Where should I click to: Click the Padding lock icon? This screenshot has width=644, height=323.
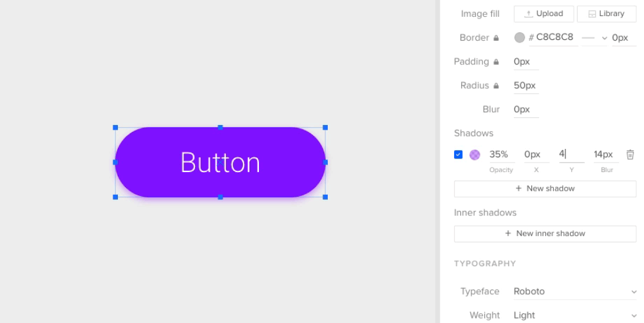496,62
